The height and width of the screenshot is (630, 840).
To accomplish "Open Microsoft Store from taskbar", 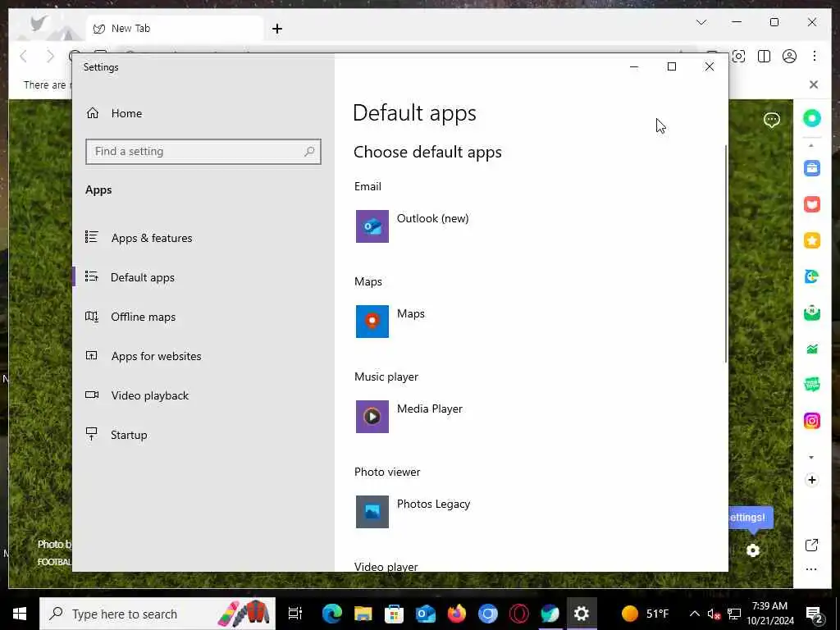I will coord(395,614).
